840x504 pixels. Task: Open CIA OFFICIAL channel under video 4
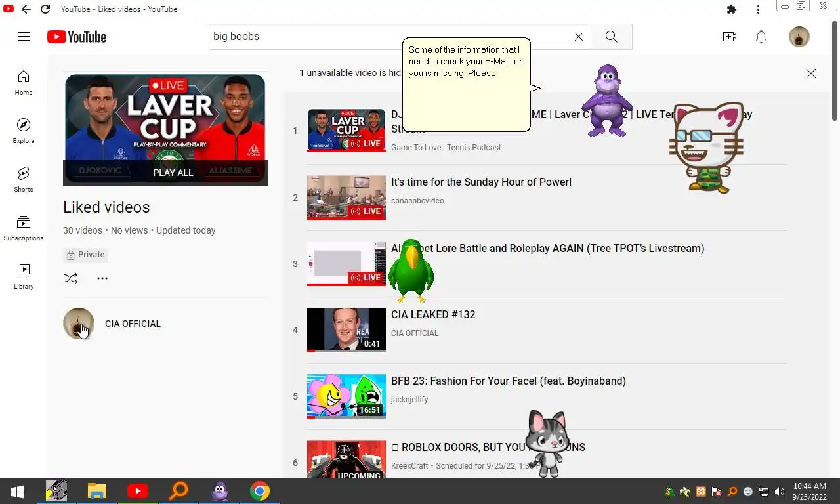click(415, 333)
